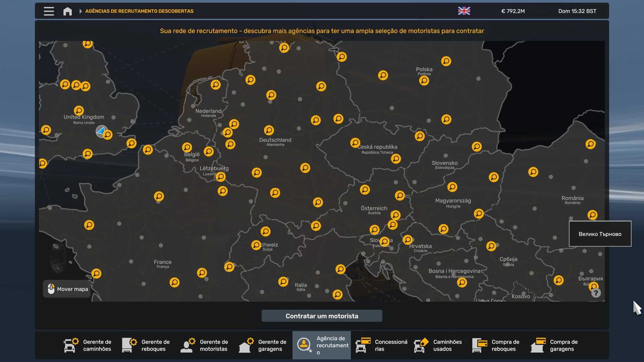This screenshot has width=644, height=362.
Task: Click agency marker above United Kingdom label
Action: 79,110
